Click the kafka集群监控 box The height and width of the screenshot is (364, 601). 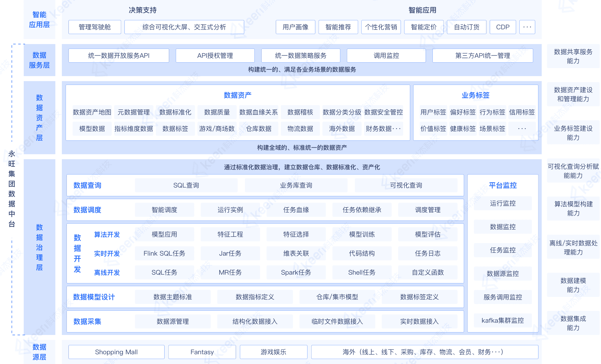pos(503,320)
